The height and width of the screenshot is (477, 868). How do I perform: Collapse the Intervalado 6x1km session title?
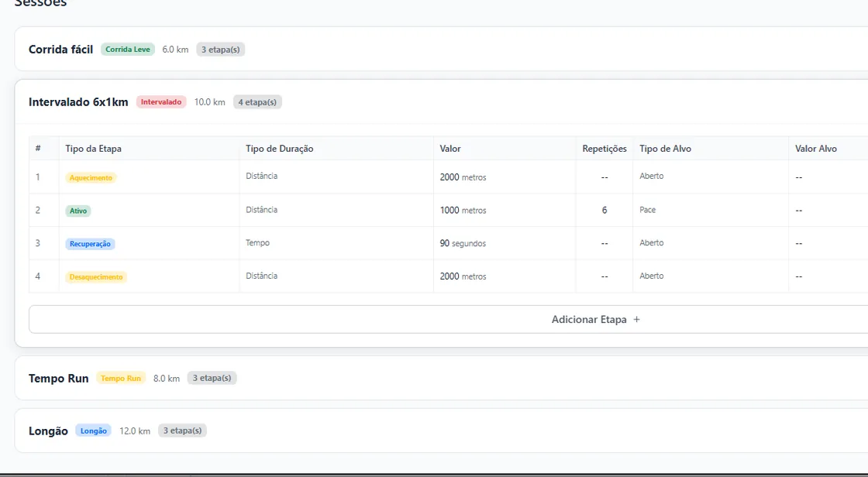click(x=78, y=101)
